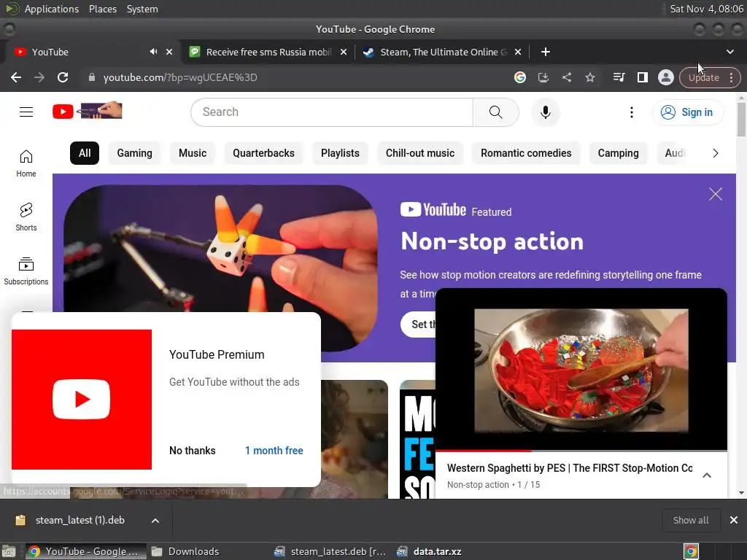Select the Camping filter chip

point(618,153)
